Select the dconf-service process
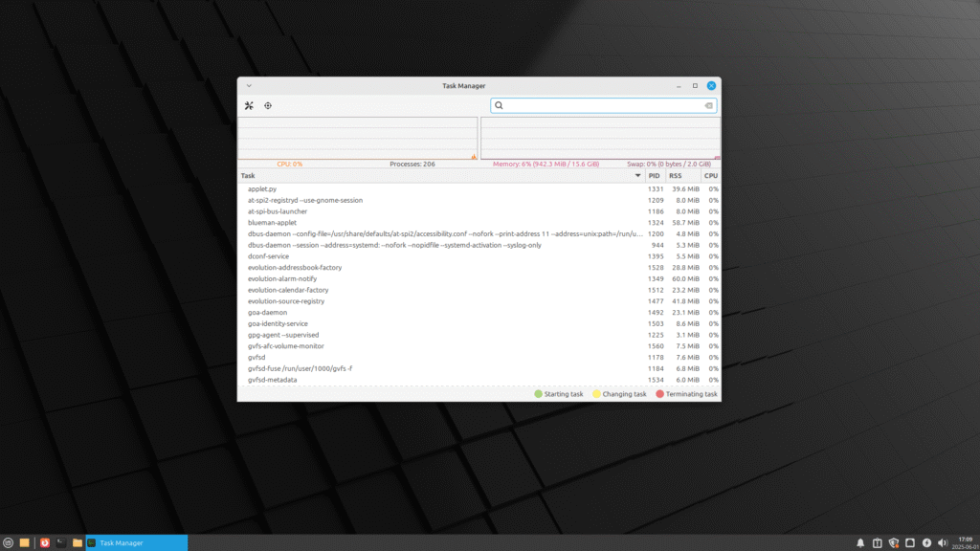This screenshot has height=551, width=980. 479,256
